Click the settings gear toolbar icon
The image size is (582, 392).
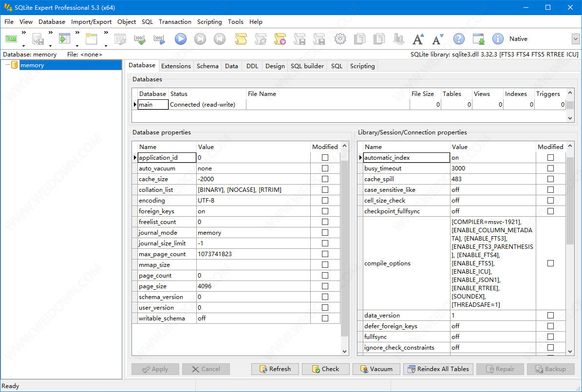[340, 38]
